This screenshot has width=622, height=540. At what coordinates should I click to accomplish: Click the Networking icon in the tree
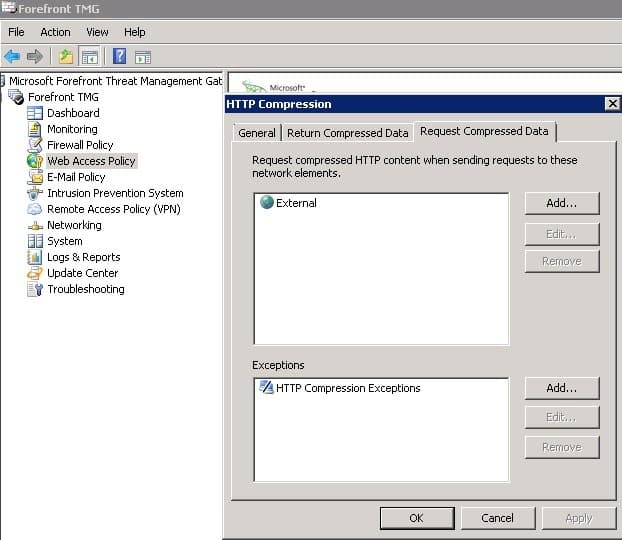(x=35, y=226)
